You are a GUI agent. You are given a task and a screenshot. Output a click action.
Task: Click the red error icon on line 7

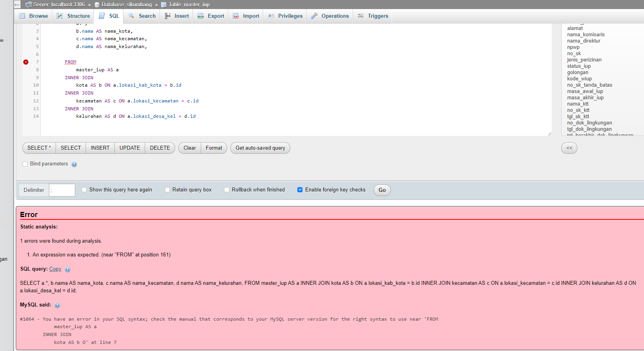26,62
